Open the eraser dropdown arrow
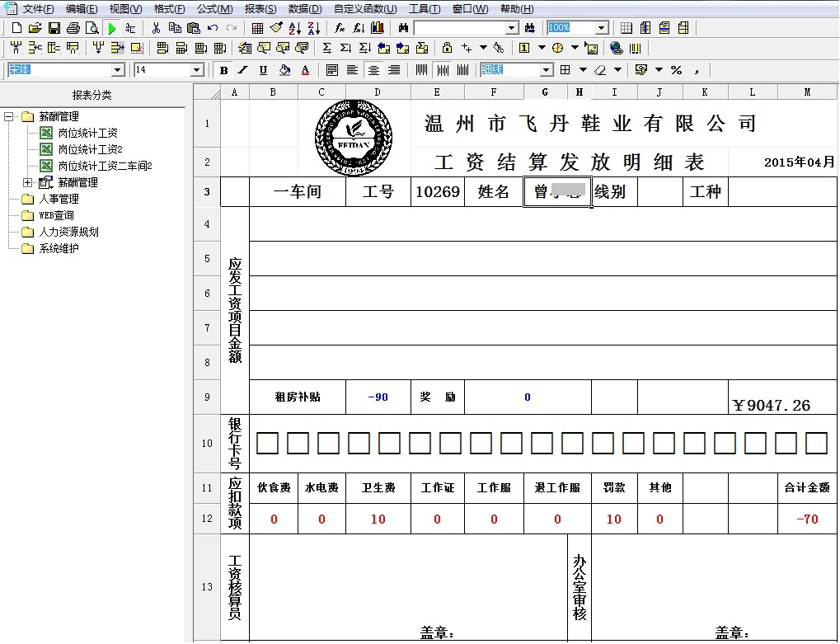This screenshot has width=840, height=644. point(617,70)
